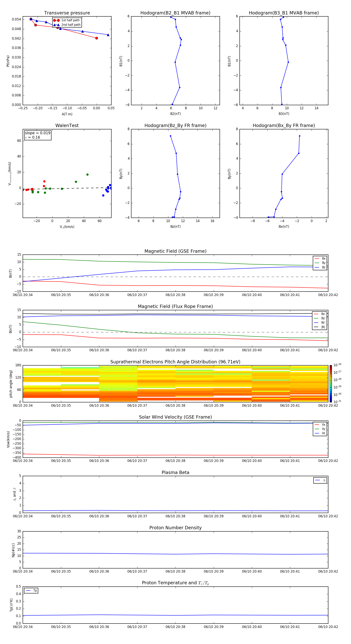Image resolution: width=351 pixels, height=644 pixels.
Task: Click the pitch angle colorbar
Action: pyautogui.click(x=331, y=384)
